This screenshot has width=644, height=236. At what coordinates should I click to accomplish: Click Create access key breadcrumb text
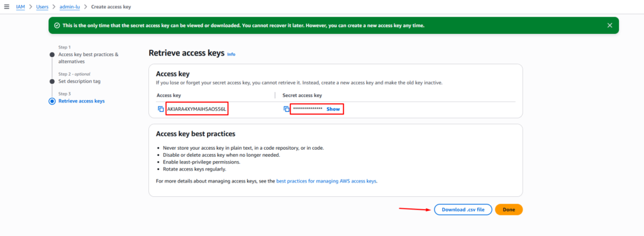111,7
